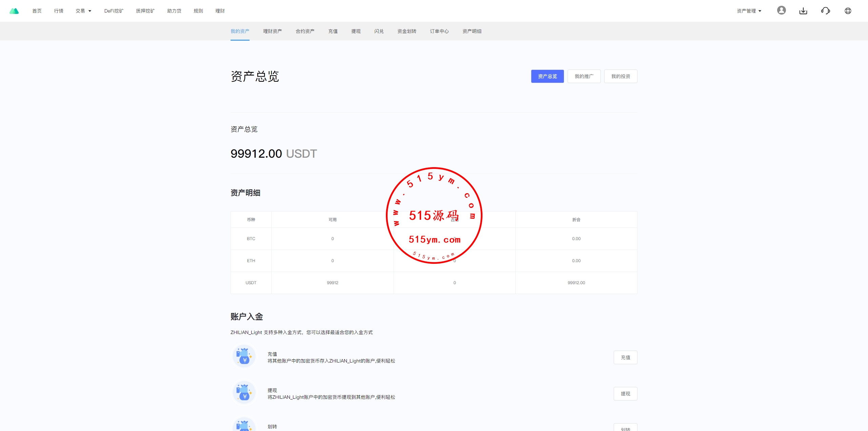The width and height of the screenshot is (868, 431).
Task: Expand the 资产管理 dropdown
Action: [x=749, y=11]
